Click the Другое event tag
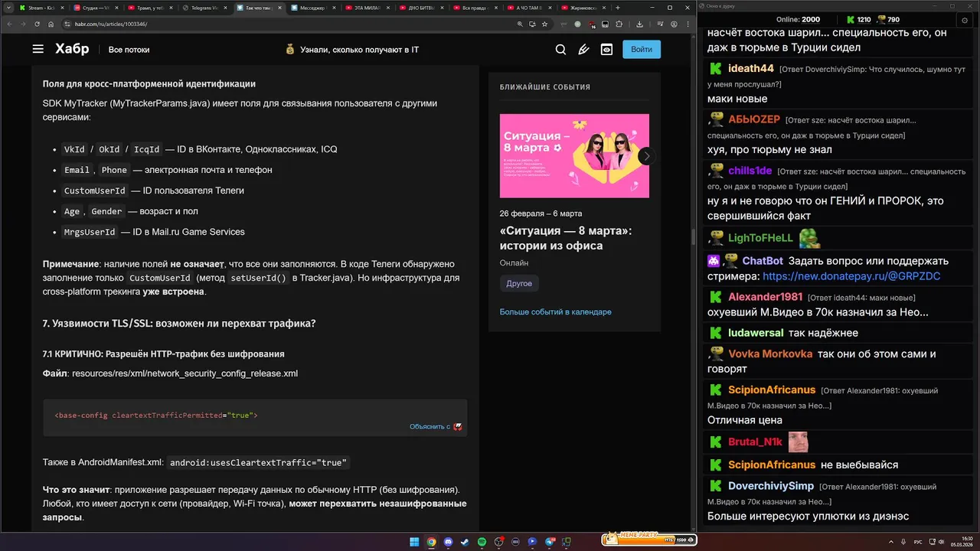This screenshot has width=980, height=551. pyautogui.click(x=519, y=283)
